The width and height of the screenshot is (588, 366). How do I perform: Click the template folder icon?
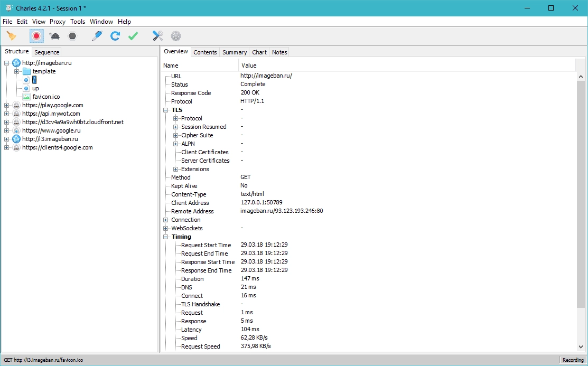coord(26,71)
